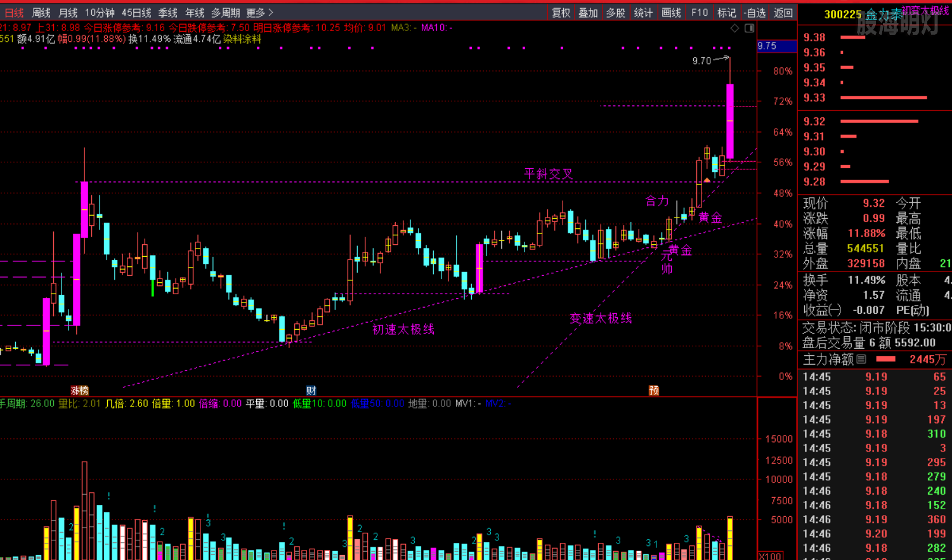
Task: Click the diamond icon above the chart
Action: pyautogui.click(x=734, y=28)
